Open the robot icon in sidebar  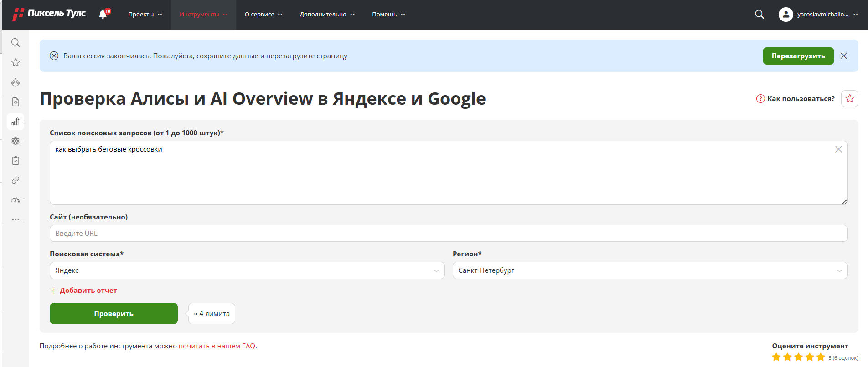coord(15,82)
